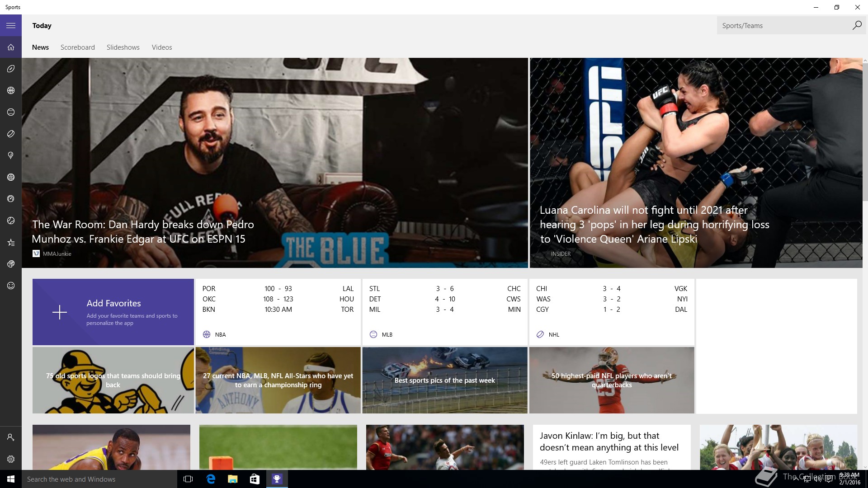Click the smiley feedback icon
This screenshot has width=868, height=488.
point(11,286)
